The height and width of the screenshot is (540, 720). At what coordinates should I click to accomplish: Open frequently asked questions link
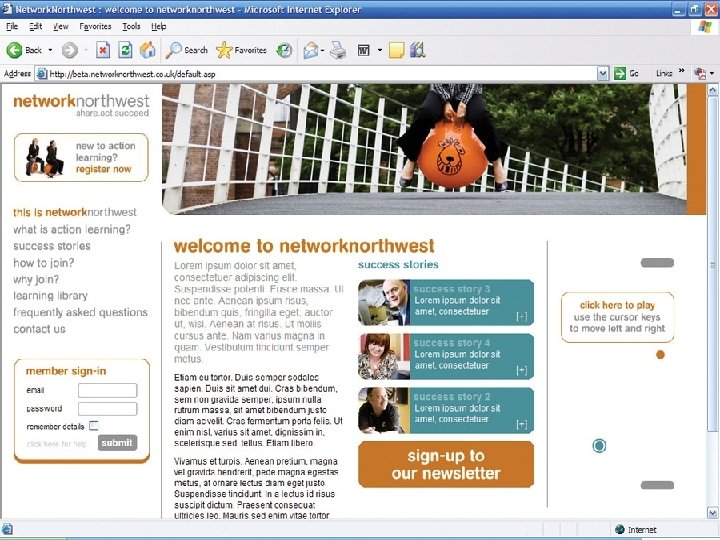[80, 312]
